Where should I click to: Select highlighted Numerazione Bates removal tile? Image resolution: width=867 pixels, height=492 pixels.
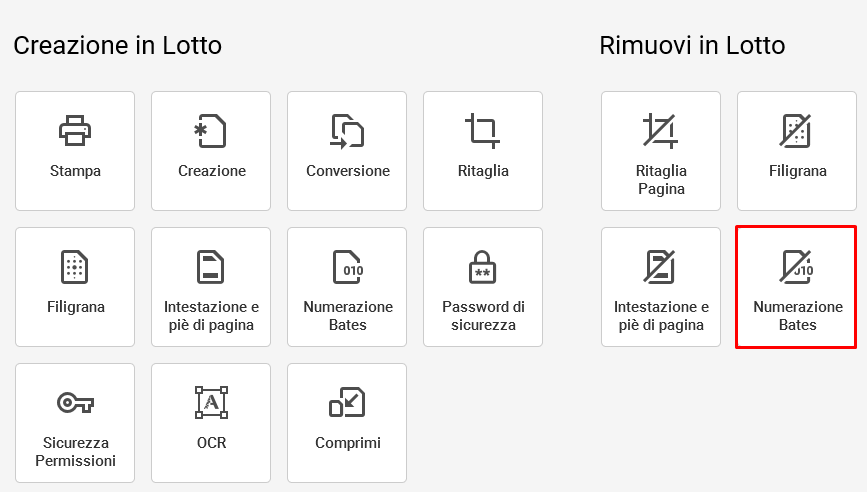click(796, 287)
